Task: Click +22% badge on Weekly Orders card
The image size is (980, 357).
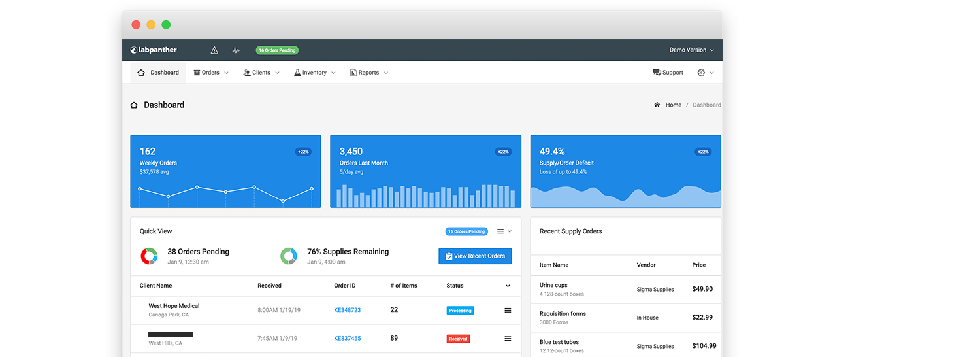Action: point(303,152)
